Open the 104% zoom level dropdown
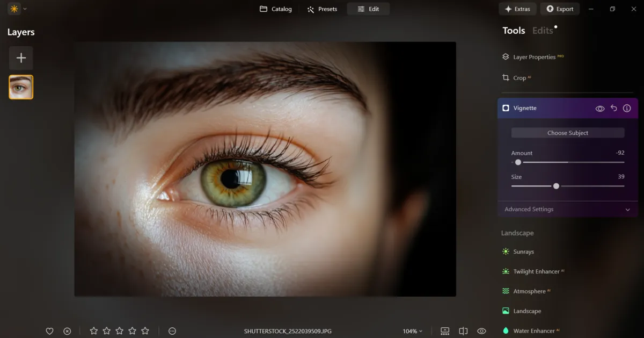This screenshot has width=644, height=338. [x=412, y=331]
